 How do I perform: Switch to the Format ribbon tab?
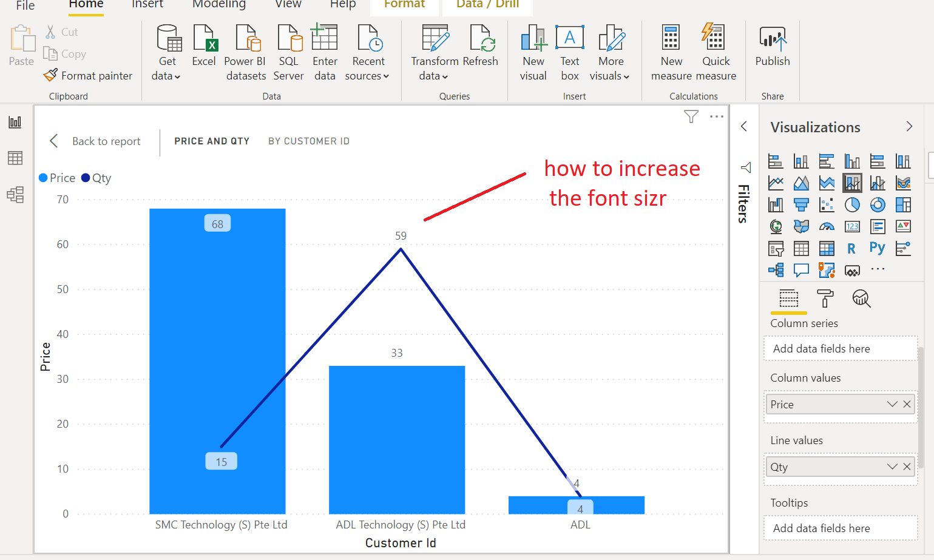click(404, 4)
